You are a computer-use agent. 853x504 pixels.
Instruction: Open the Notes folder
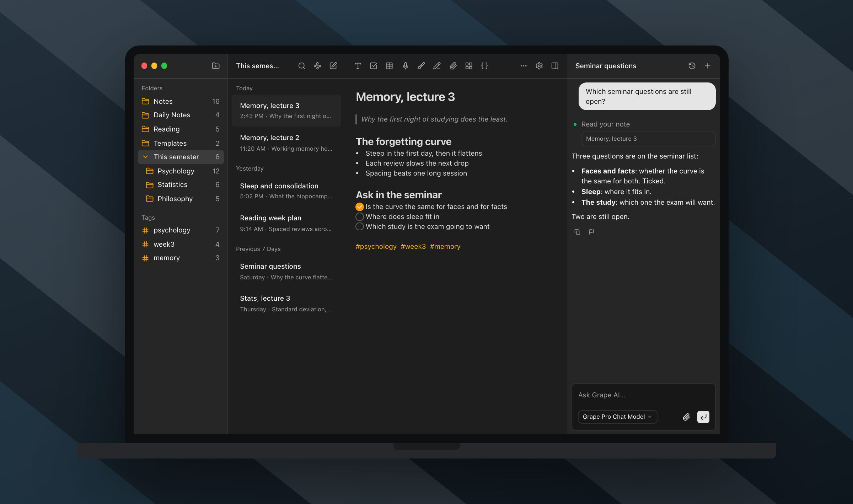(181, 101)
